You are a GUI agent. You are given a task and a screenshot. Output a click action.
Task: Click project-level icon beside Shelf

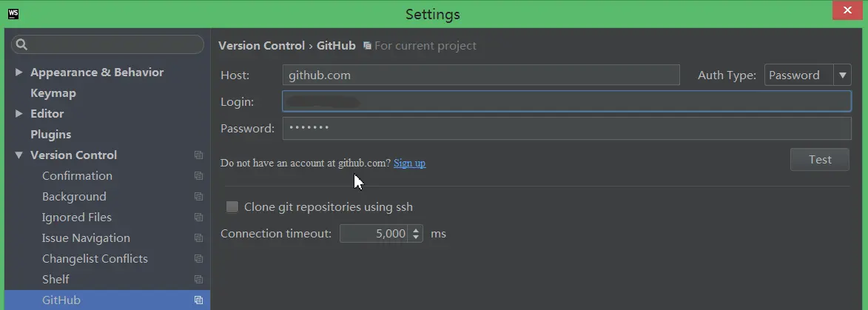click(198, 280)
